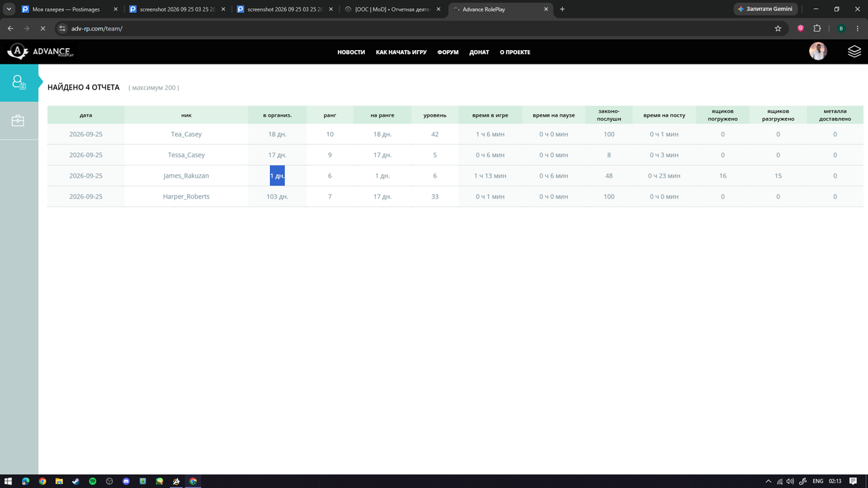This screenshot has width=868, height=488.
Task: Select the James_Rakuzan nickname cell
Action: [x=186, y=176]
